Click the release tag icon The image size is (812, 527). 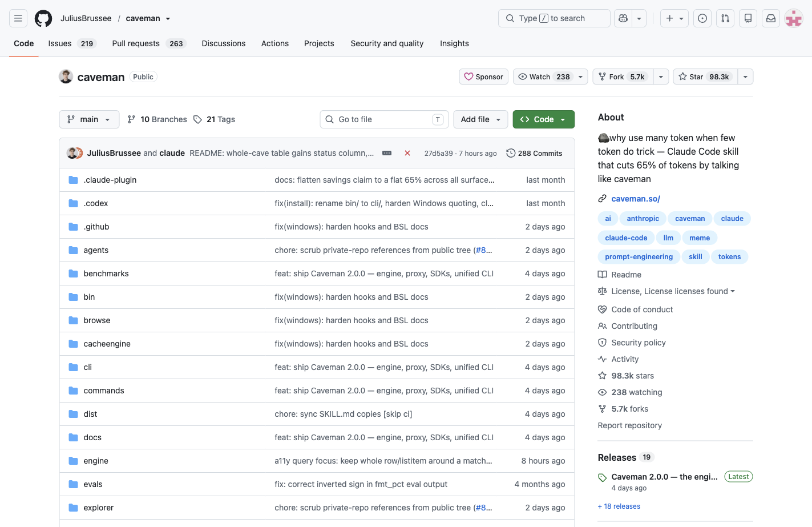coord(602,477)
